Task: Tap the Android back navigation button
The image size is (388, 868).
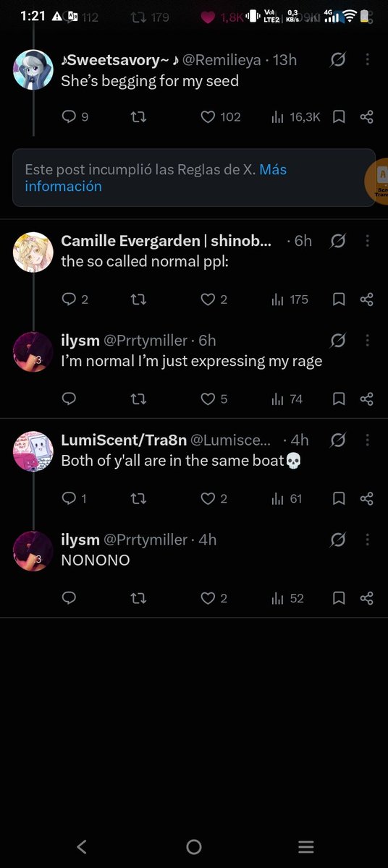Action: pos(82,846)
